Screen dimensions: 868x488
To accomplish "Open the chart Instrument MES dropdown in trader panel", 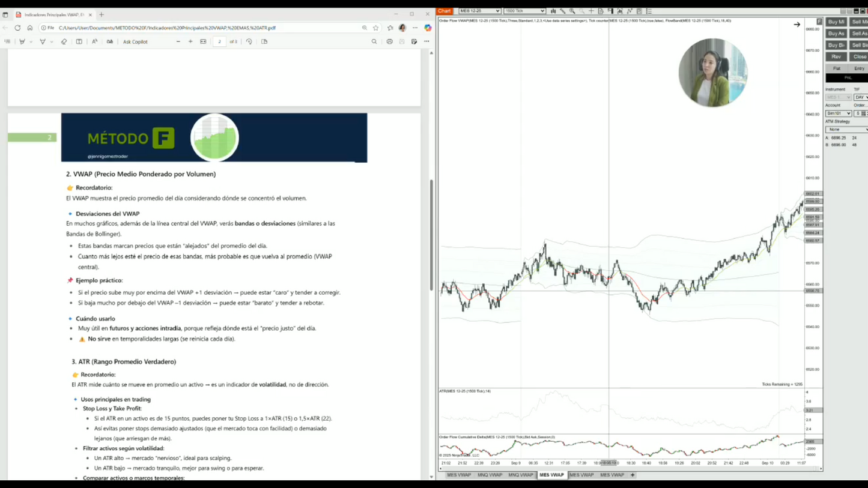I will 839,97.
